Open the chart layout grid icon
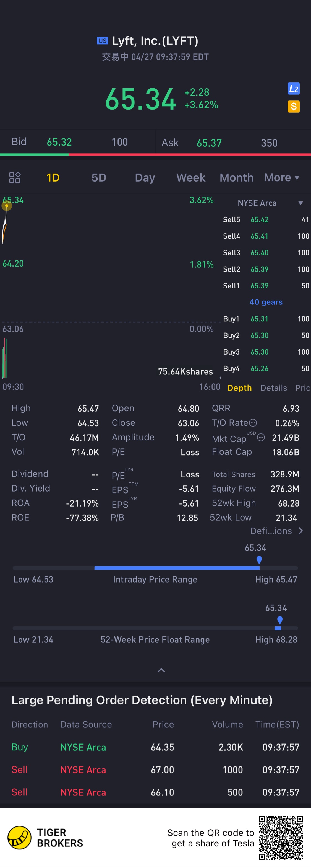311x868 pixels. (15, 178)
